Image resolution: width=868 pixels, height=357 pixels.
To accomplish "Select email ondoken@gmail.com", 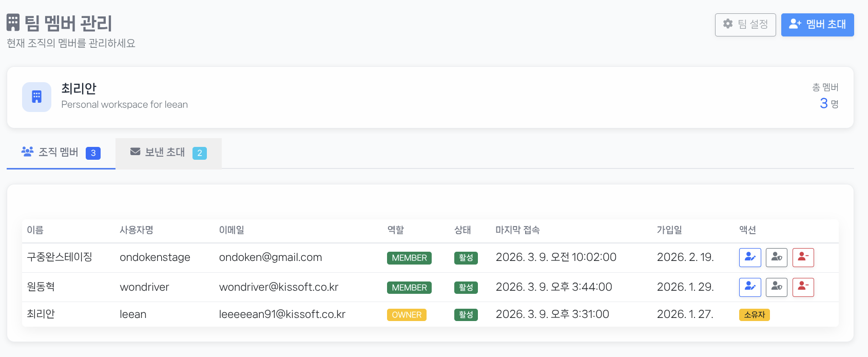I will click(271, 257).
